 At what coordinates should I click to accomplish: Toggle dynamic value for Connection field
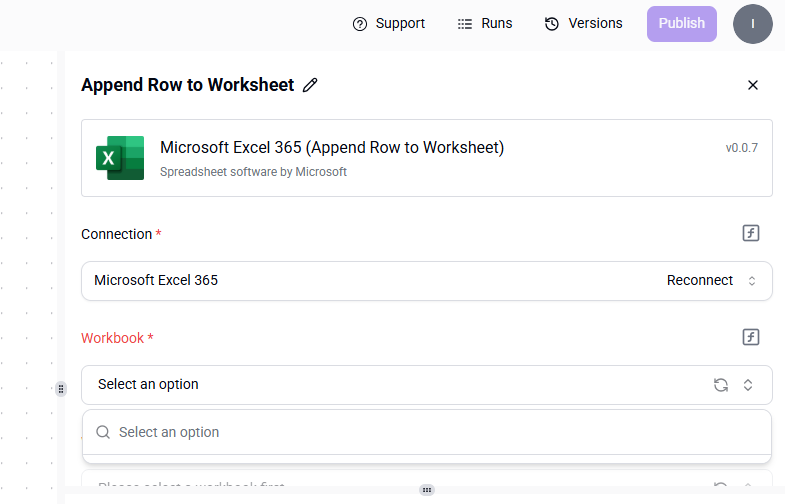pos(750,233)
